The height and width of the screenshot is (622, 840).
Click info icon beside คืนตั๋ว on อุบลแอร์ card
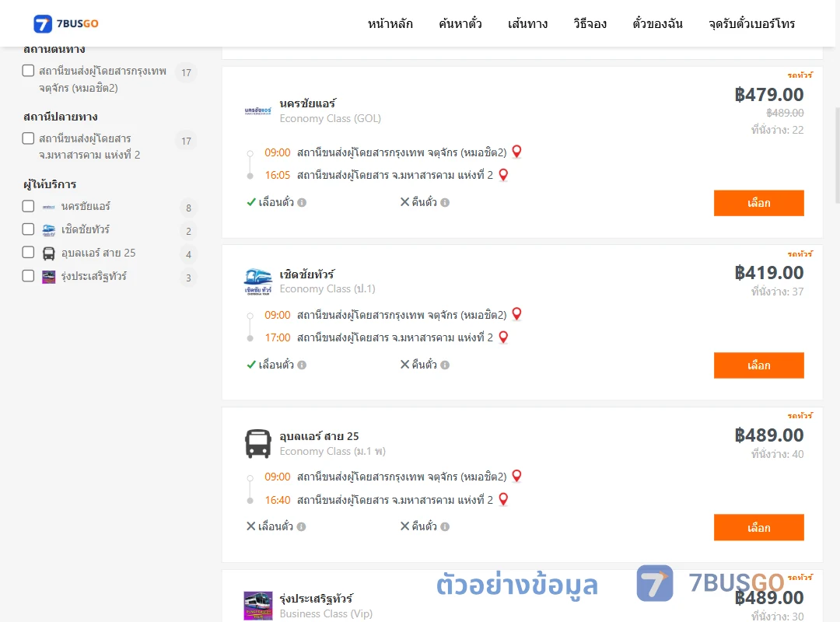[445, 526]
